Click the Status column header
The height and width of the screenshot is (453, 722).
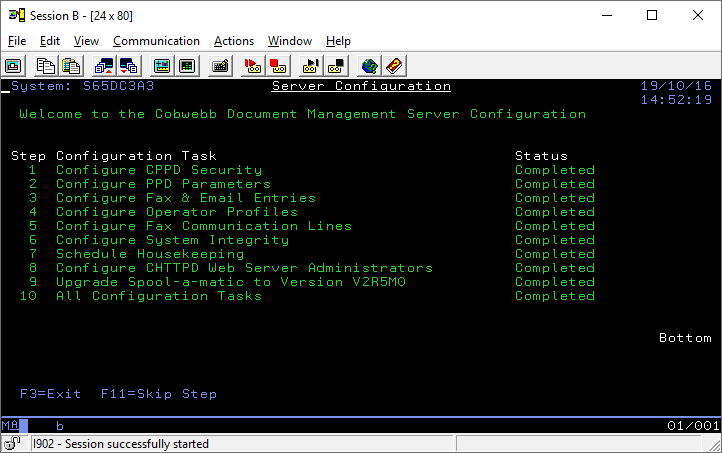pyautogui.click(x=542, y=156)
